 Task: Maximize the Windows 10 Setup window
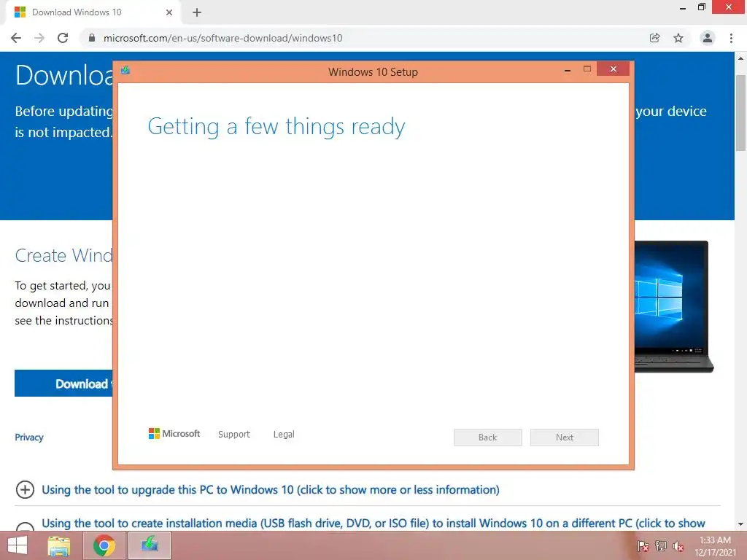click(x=587, y=69)
